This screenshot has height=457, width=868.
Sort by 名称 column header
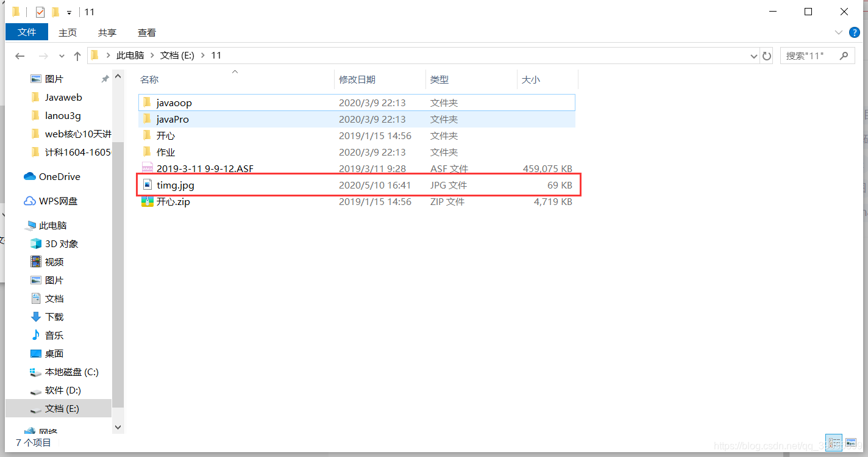click(x=149, y=80)
